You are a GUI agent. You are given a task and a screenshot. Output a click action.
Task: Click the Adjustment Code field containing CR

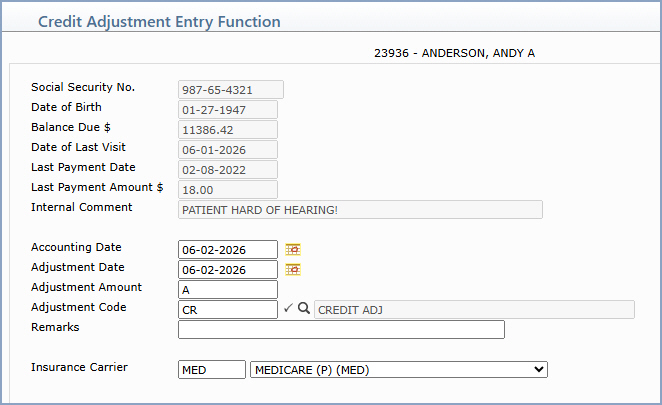coord(228,310)
